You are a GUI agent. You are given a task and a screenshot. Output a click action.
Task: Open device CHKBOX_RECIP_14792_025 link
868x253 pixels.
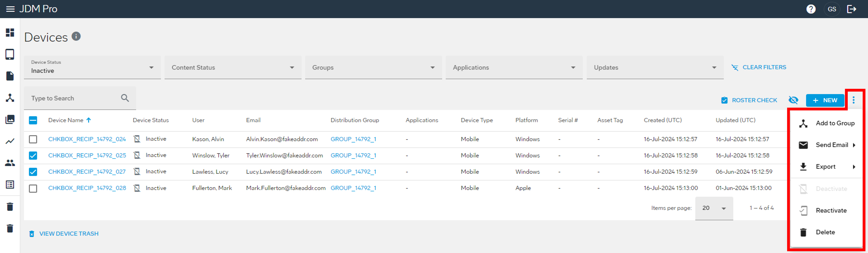coord(87,155)
